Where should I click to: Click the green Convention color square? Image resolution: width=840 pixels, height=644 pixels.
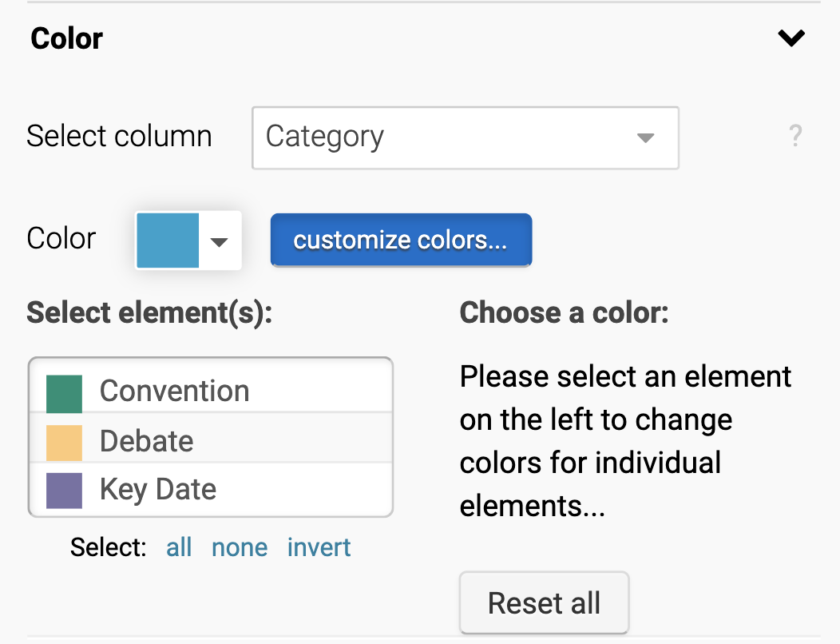click(x=64, y=394)
